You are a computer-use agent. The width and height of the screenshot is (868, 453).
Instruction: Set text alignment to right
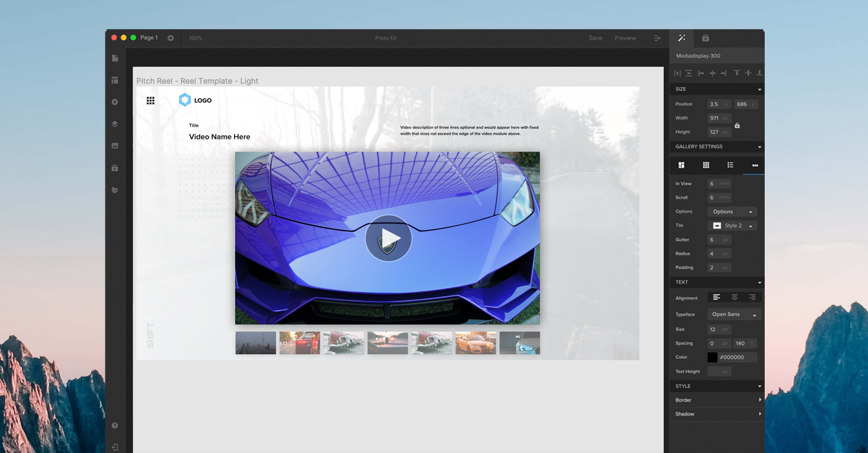click(752, 297)
